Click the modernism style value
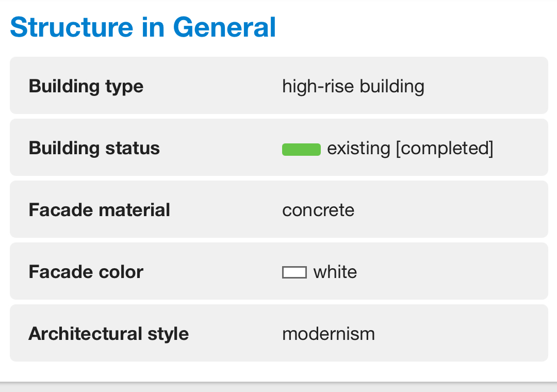The width and height of the screenshot is (557, 392). pyautogui.click(x=329, y=334)
